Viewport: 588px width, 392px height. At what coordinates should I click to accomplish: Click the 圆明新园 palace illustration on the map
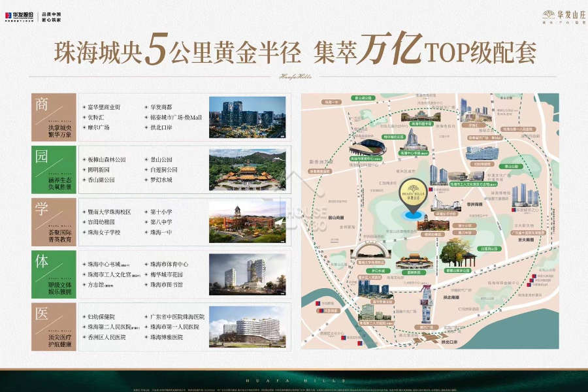point(414,261)
